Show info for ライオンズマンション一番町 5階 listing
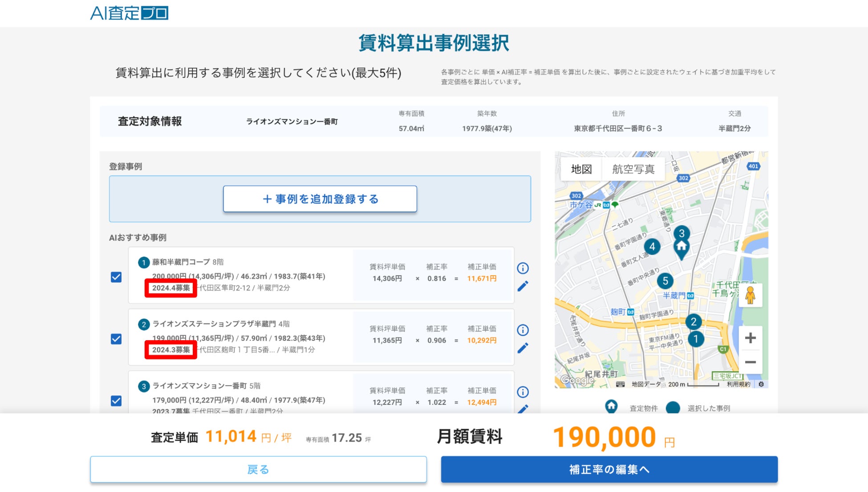Screen dimensions: 868x492 point(523,392)
